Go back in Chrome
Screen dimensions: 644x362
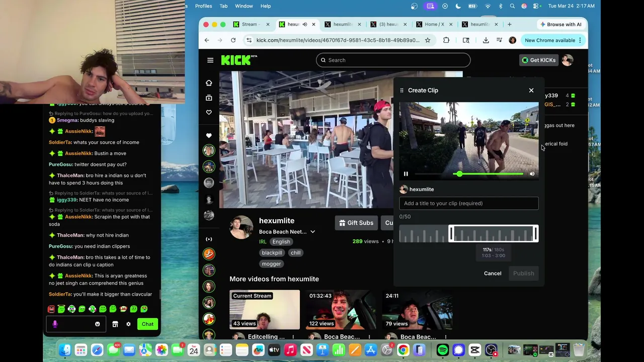point(207,40)
